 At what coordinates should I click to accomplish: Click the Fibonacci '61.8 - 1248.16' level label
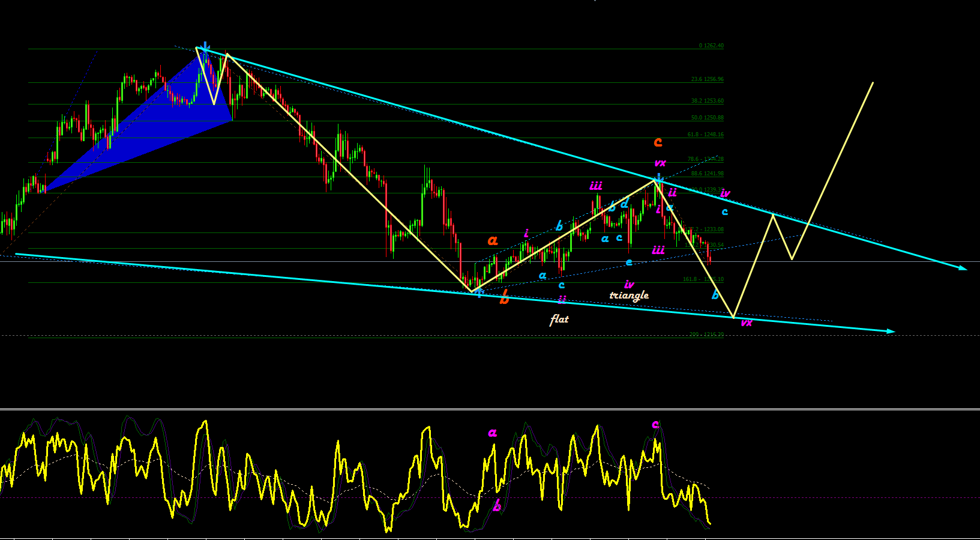point(706,135)
